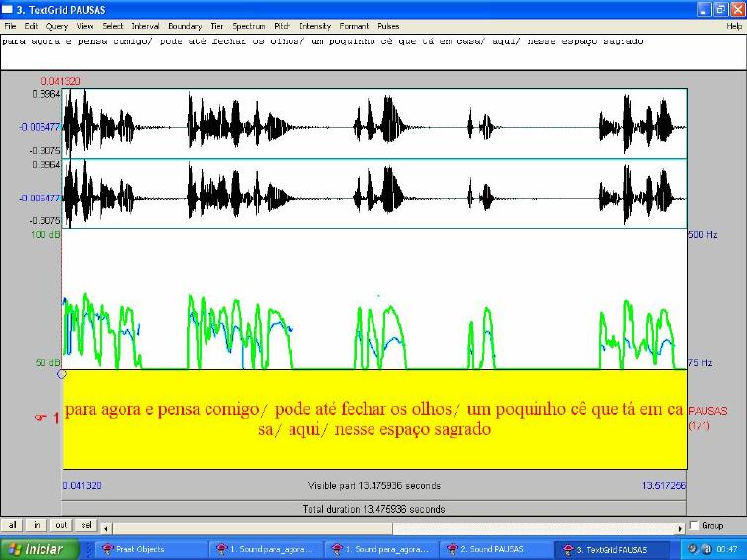Click the horizontal scrollbar thumb
The image size is (747, 560).
tap(253, 528)
